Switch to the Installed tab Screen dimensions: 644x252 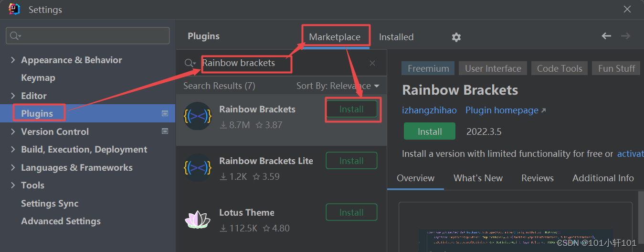396,37
